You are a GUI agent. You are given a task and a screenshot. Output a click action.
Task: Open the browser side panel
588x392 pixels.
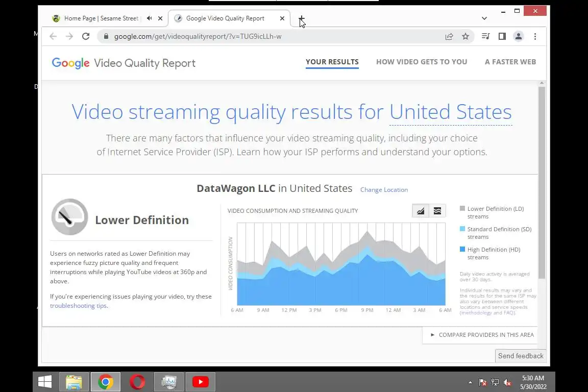click(x=502, y=36)
